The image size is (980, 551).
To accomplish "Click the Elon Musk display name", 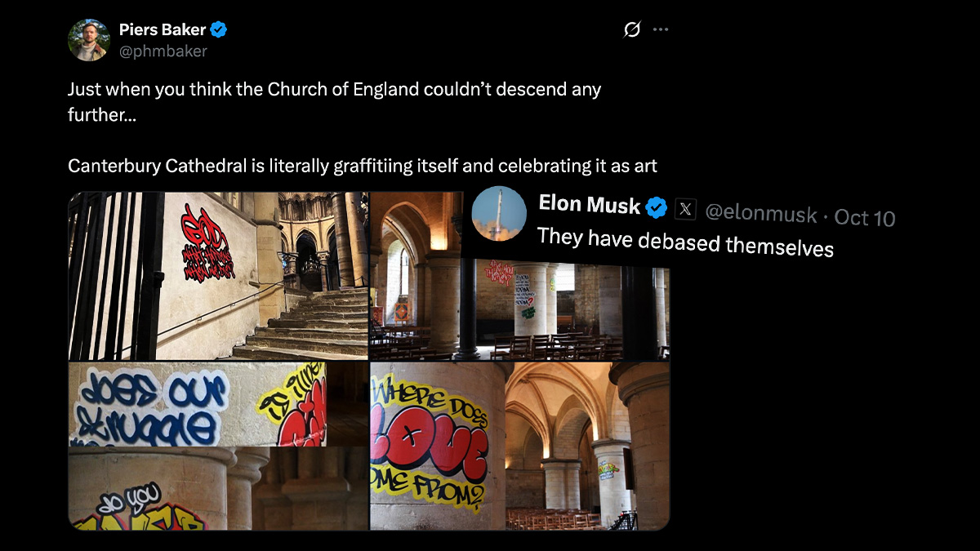I will [589, 205].
